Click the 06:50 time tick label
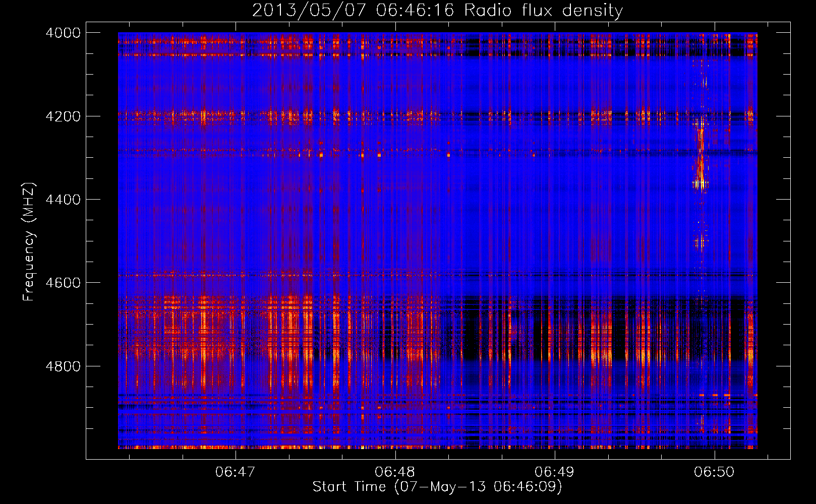The image size is (816, 504). click(714, 472)
